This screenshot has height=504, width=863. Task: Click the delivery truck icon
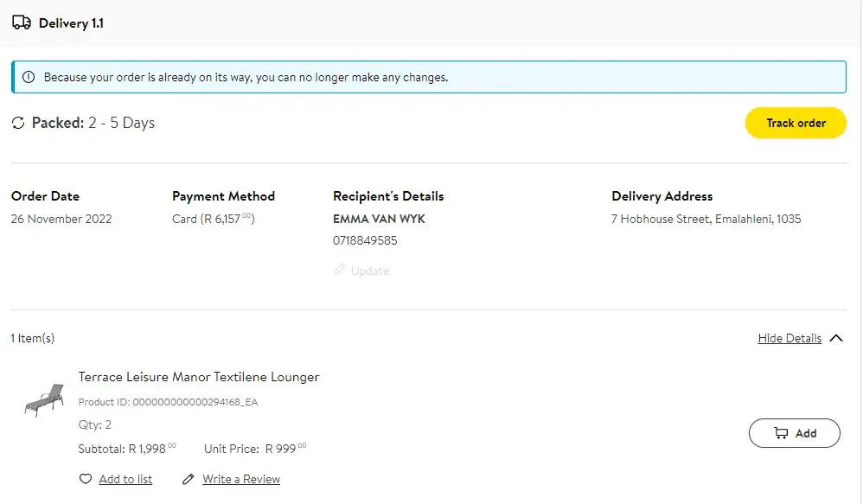(x=22, y=23)
